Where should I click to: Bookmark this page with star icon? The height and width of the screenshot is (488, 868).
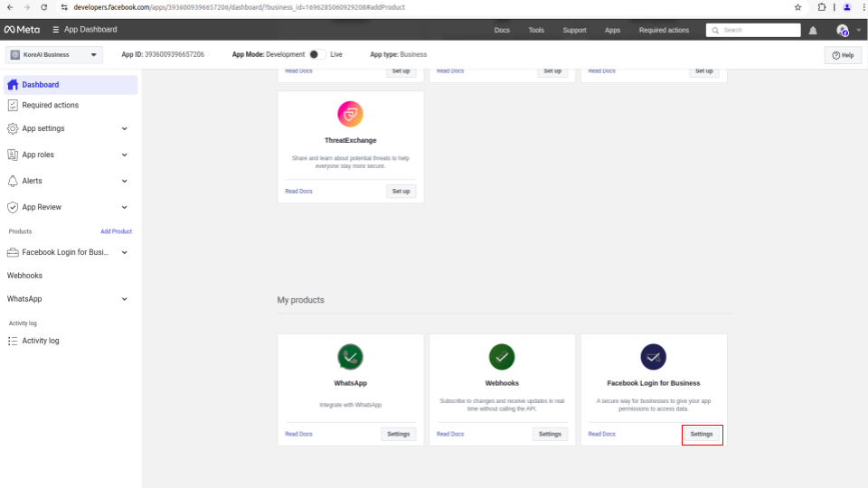tap(797, 6)
